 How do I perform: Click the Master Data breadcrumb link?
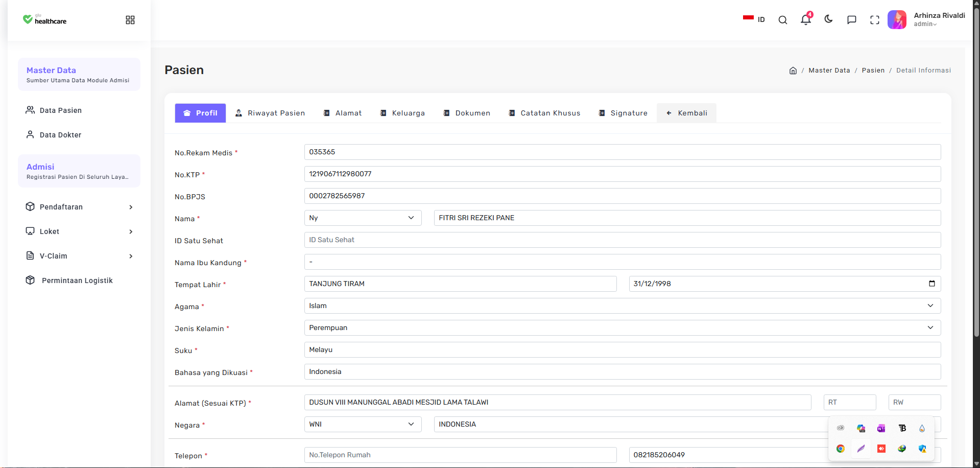829,71
